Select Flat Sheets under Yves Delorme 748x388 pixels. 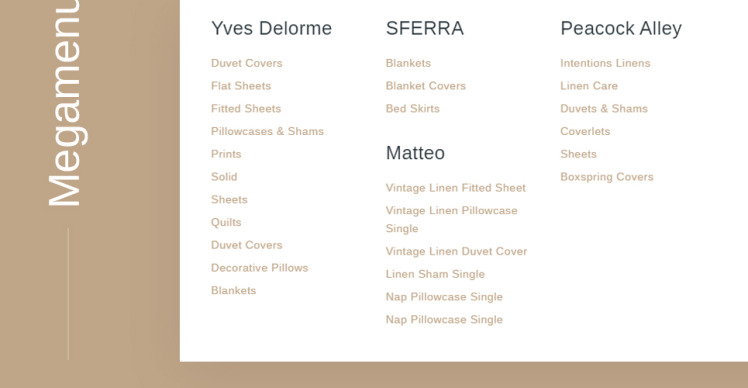tap(241, 86)
